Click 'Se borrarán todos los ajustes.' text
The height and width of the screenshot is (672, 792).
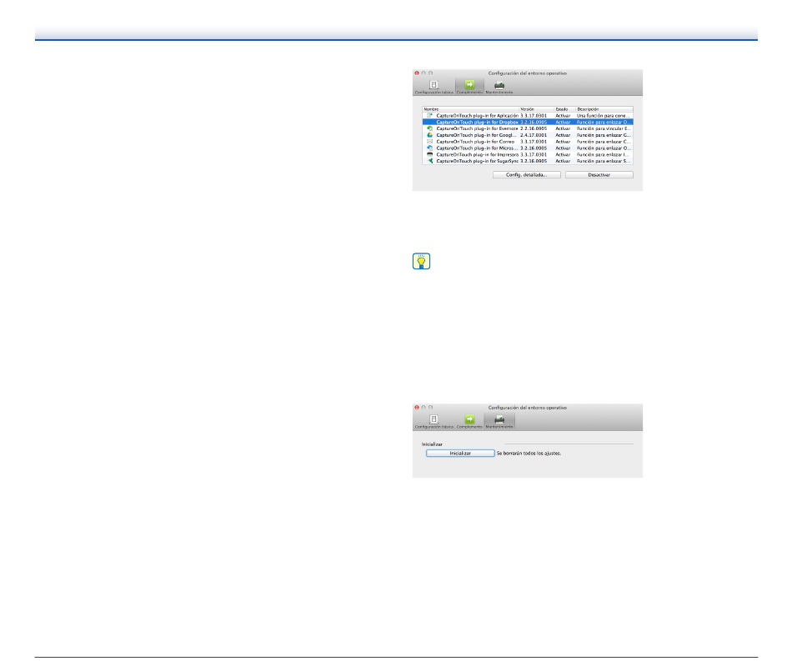coord(529,454)
